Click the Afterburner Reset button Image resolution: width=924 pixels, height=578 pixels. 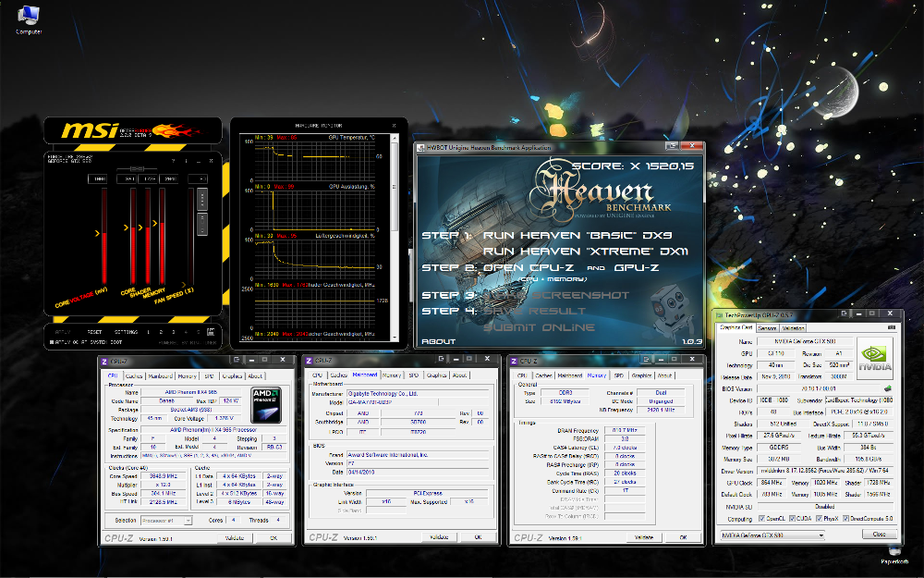click(94, 332)
